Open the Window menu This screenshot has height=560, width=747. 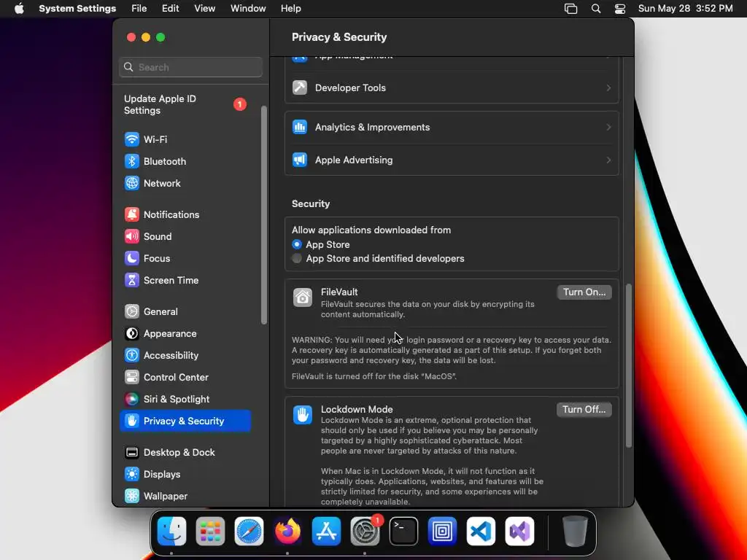(x=248, y=9)
